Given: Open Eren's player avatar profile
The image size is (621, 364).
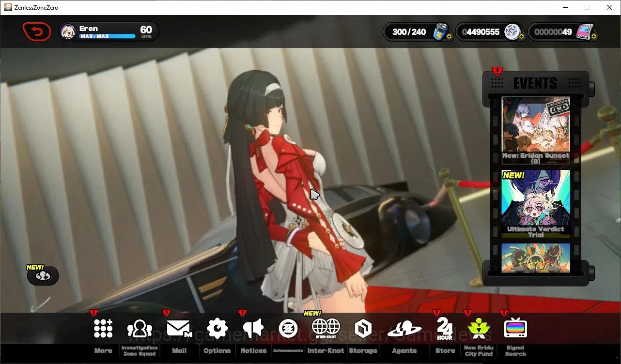Looking at the screenshot, I should coord(68,32).
